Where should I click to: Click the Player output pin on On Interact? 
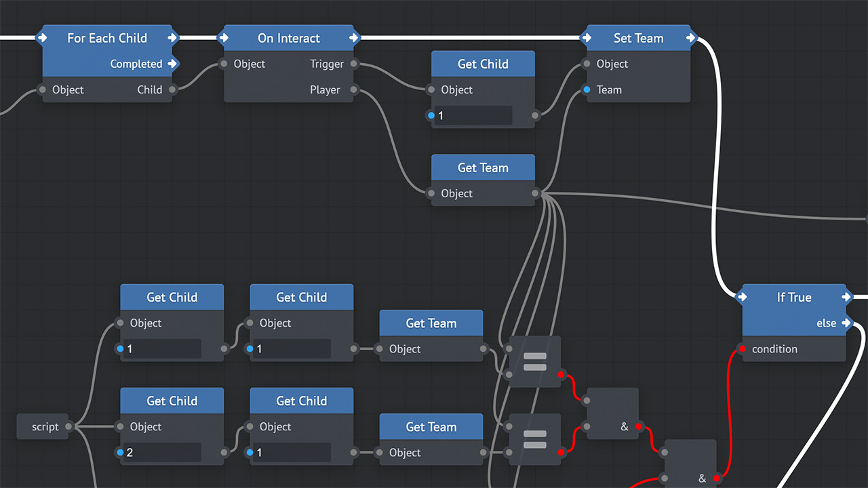click(354, 89)
